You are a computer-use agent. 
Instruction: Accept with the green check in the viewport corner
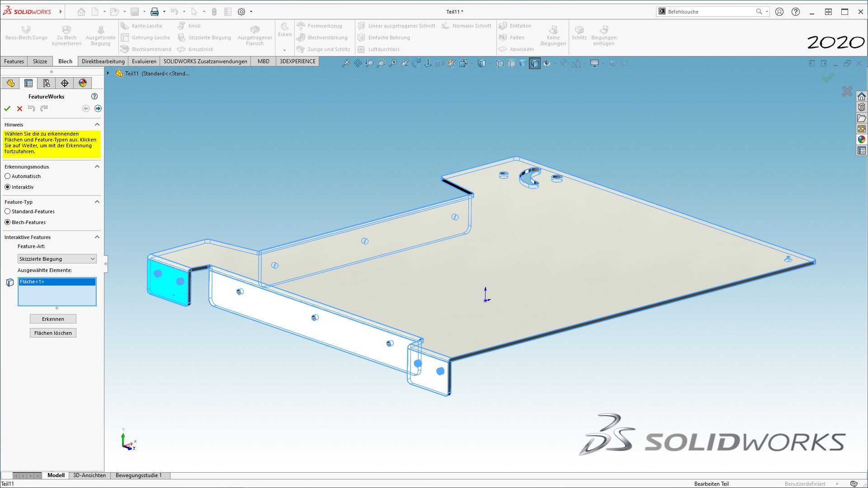(x=828, y=78)
